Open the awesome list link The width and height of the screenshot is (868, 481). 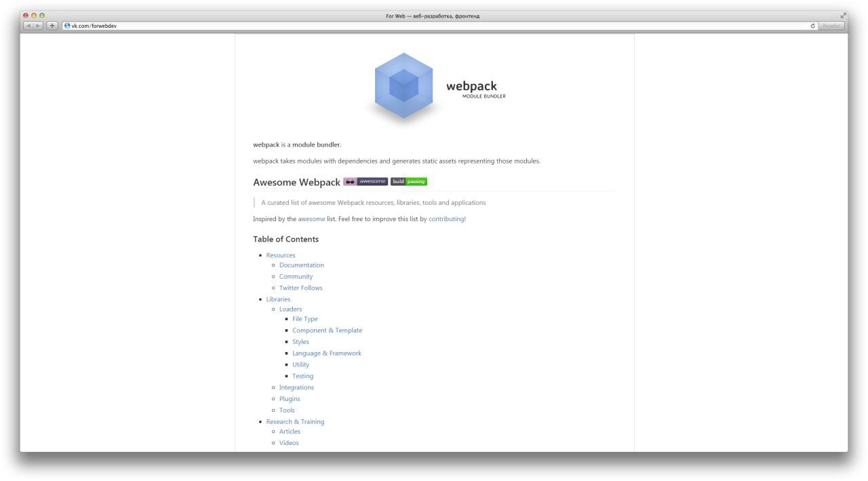pos(311,219)
